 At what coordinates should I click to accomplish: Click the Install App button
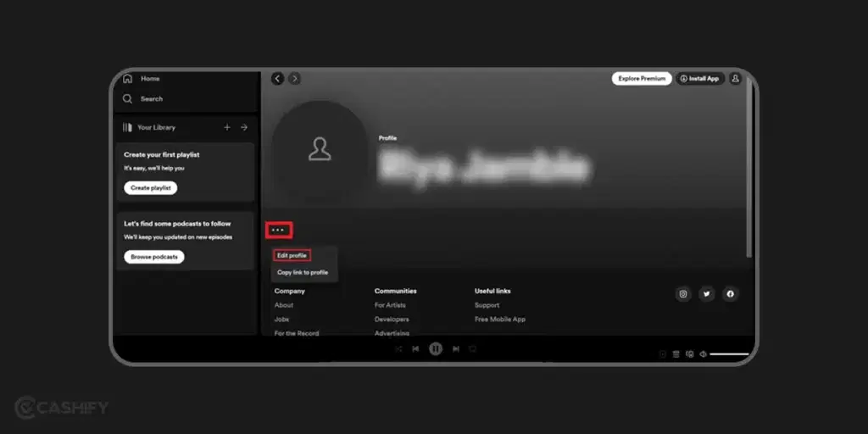click(x=699, y=79)
